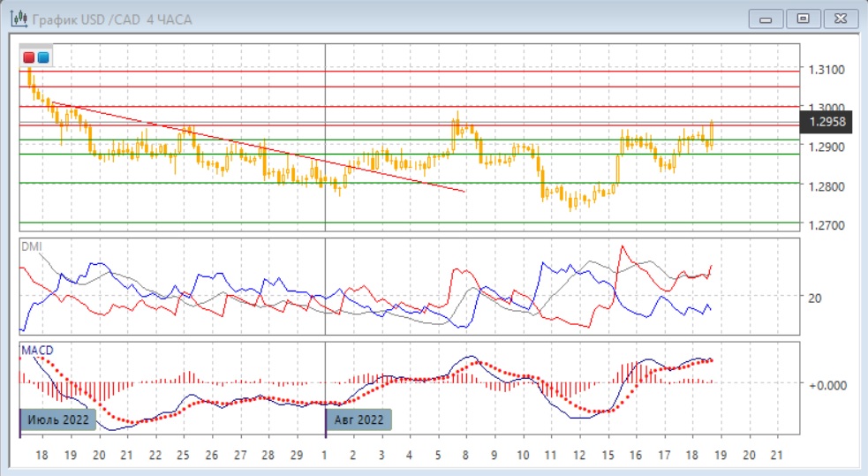Select the DMI indicator label
Image resolution: width=868 pixels, height=476 pixels.
click(x=31, y=246)
